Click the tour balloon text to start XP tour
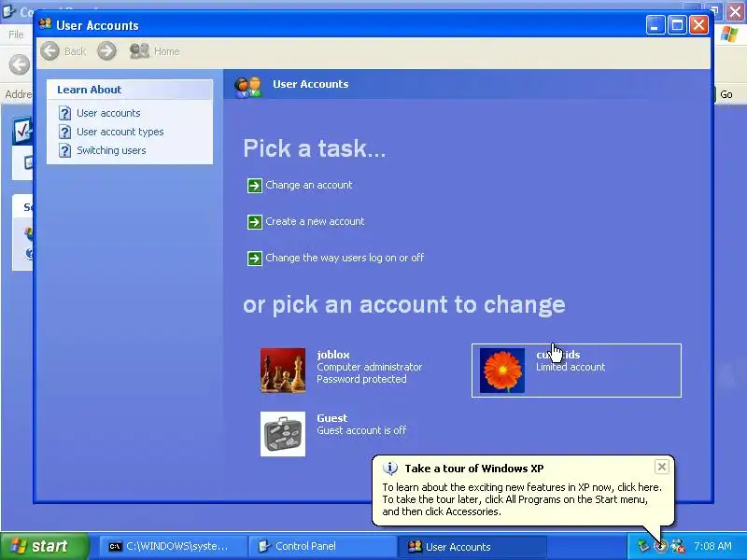747x560 pixels. [522, 499]
